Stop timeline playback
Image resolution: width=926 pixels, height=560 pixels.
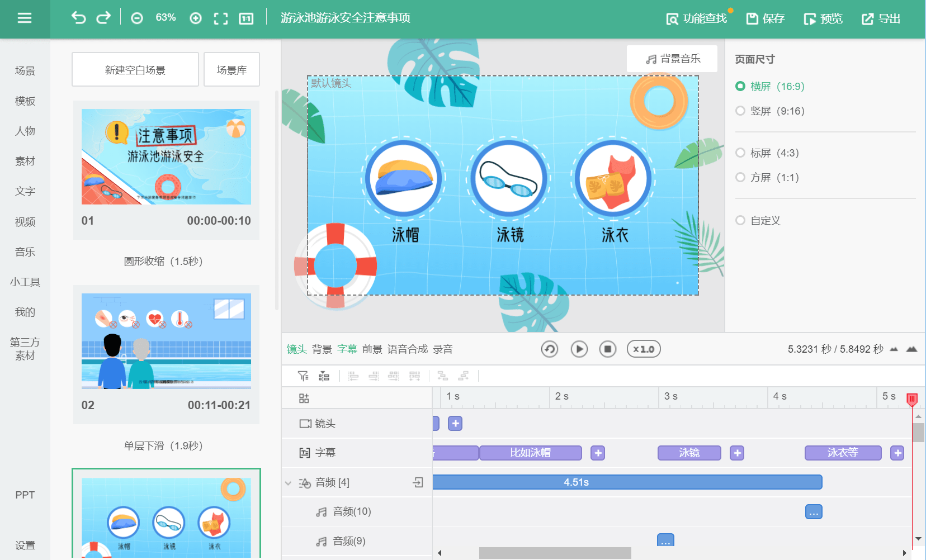point(608,349)
